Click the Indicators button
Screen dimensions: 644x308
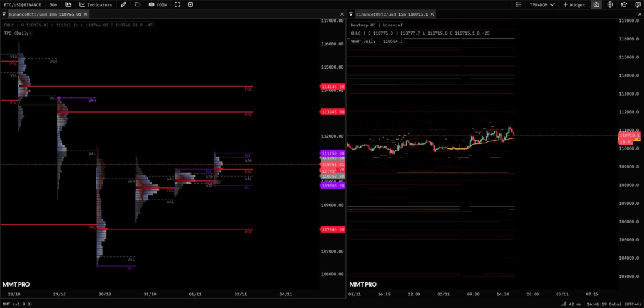click(96, 4)
